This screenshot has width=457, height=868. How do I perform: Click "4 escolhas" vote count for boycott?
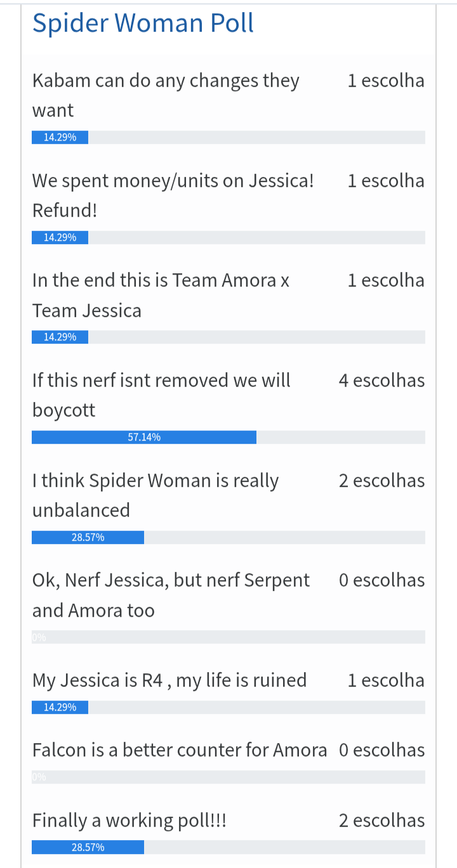[x=381, y=380]
